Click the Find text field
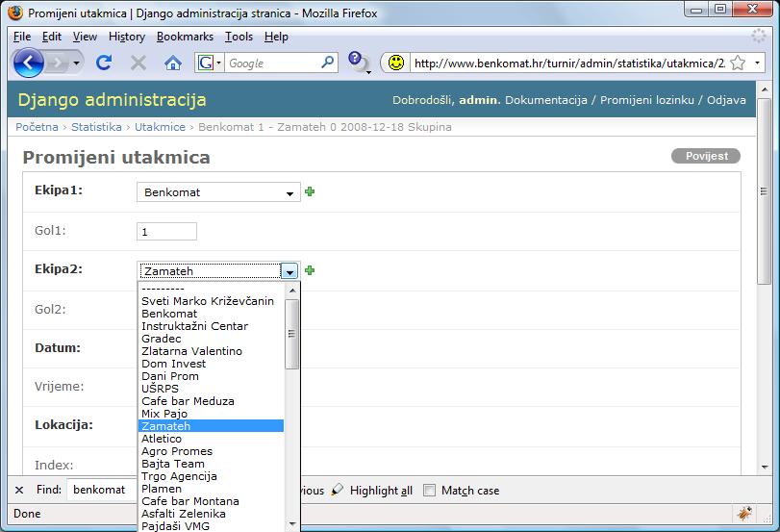Screen dimensions: 780x532 102,491
